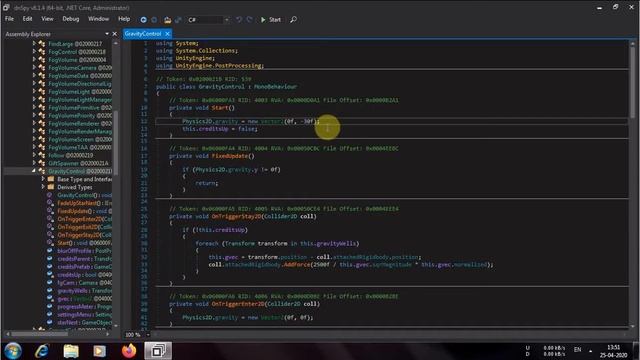640x360 pixels.
Task: Click Start method name in code
Action: click(x=220, y=108)
